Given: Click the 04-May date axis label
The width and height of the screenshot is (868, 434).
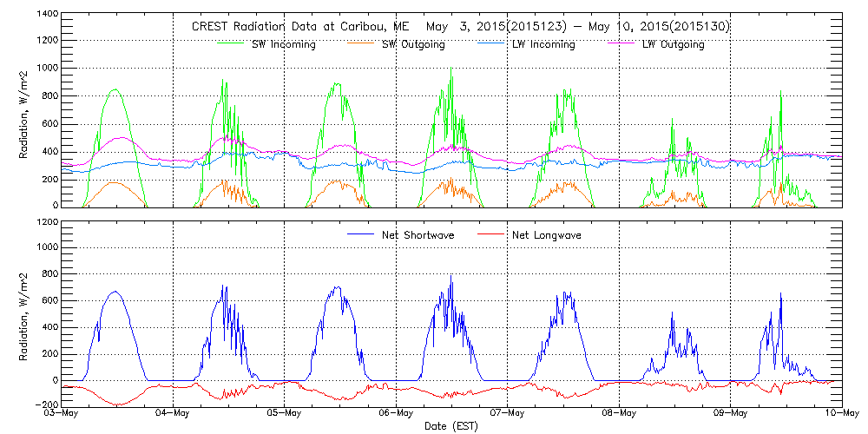Looking at the screenshot, I should [x=174, y=414].
